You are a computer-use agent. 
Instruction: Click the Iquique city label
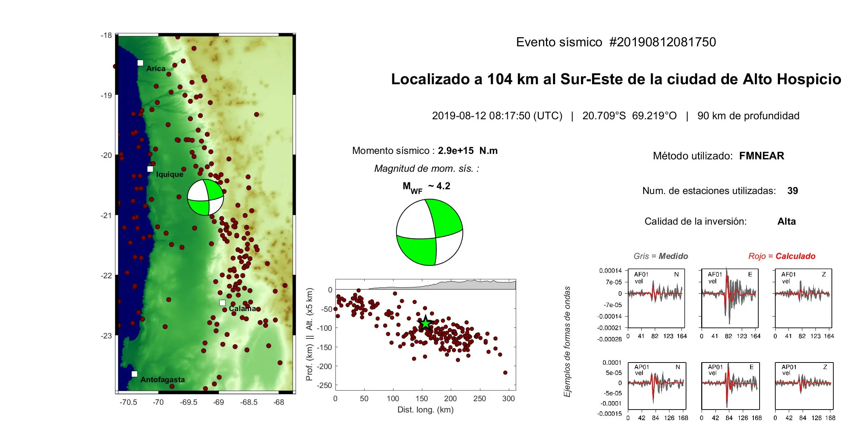(x=169, y=174)
